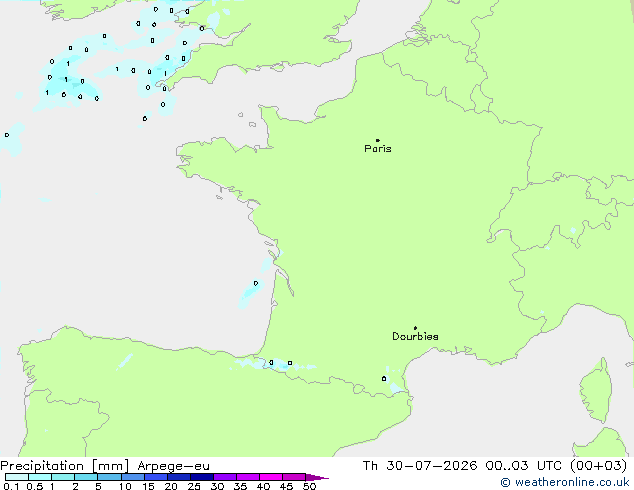Click the 'Arpege-eu' model name text
Viewport: 634px width, 490px height.
point(173,466)
